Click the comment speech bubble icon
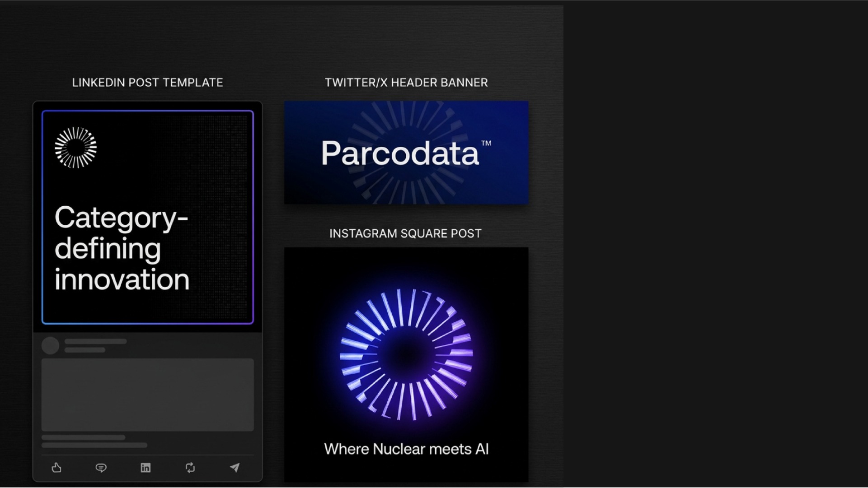Image resolution: width=868 pixels, height=488 pixels. tap(101, 468)
